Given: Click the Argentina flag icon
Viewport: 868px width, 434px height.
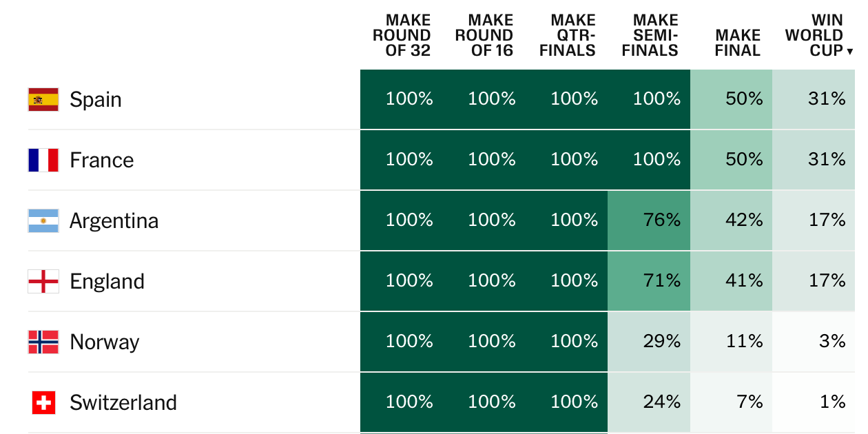Looking at the screenshot, I should 43,220.
